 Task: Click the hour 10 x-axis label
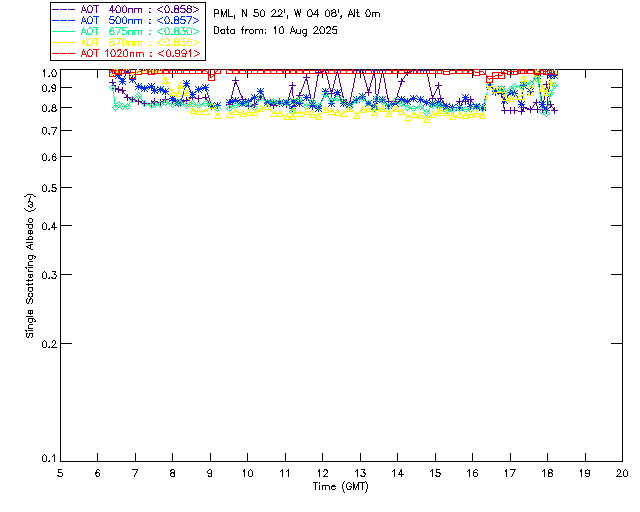pyautogui.click(x=248, y=473)
